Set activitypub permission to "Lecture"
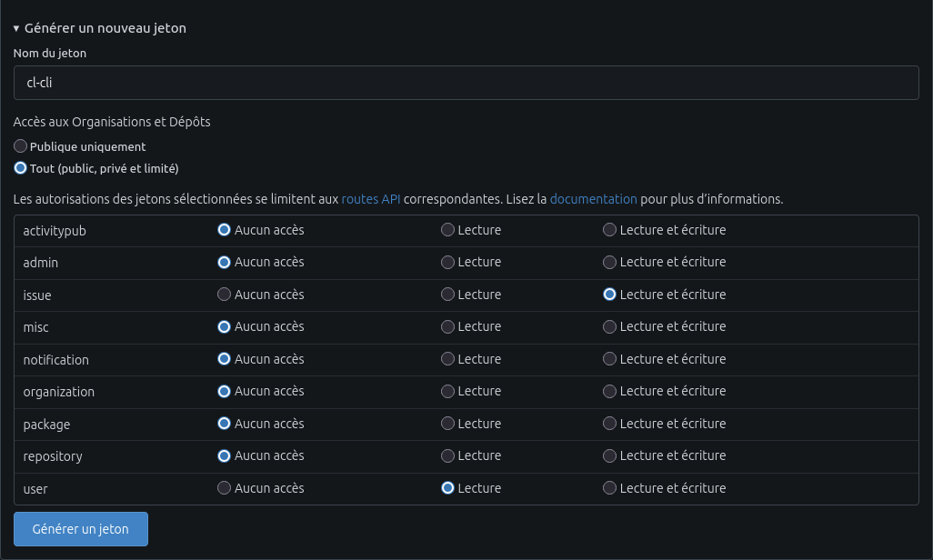This screenshot has height=560, width=933. 447,229
